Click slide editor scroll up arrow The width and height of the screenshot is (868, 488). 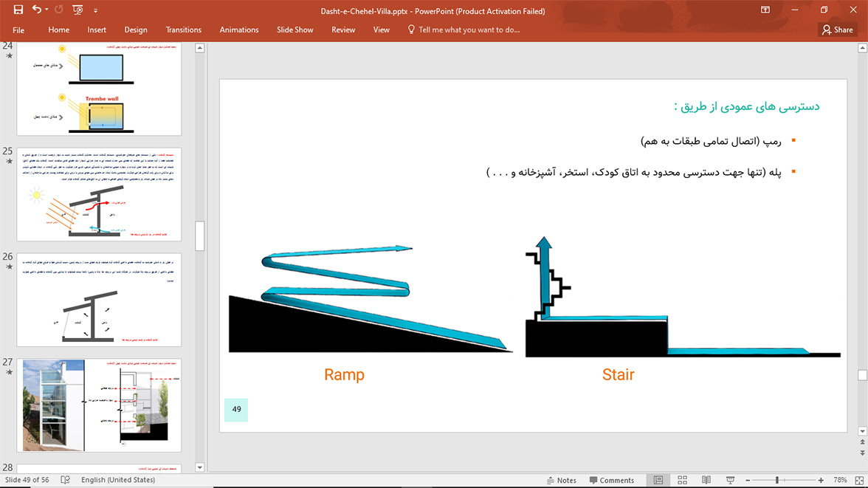click(x=862, y=48)
